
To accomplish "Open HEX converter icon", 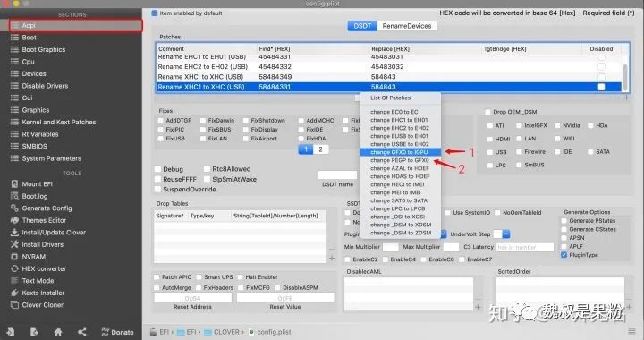I will (14, 268).
